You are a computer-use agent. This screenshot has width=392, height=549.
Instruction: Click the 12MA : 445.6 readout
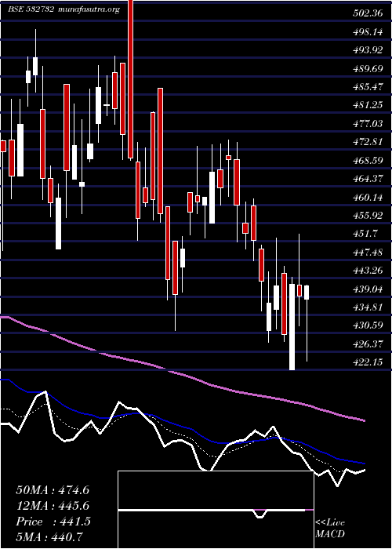tap(53, 506)
